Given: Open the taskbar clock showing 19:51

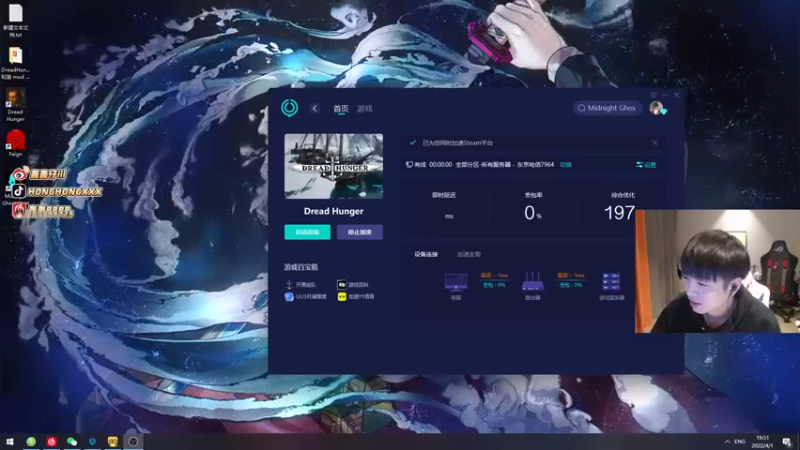Looking at the screenshot, I should (x=763, y=441).
